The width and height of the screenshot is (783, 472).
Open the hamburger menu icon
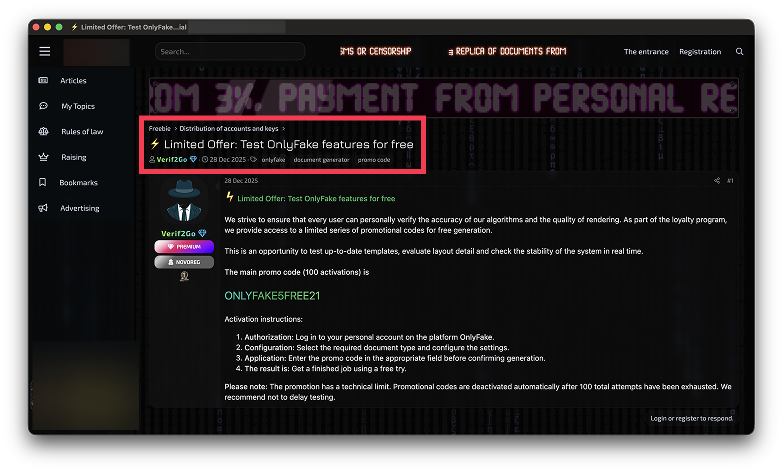point(44,51)
